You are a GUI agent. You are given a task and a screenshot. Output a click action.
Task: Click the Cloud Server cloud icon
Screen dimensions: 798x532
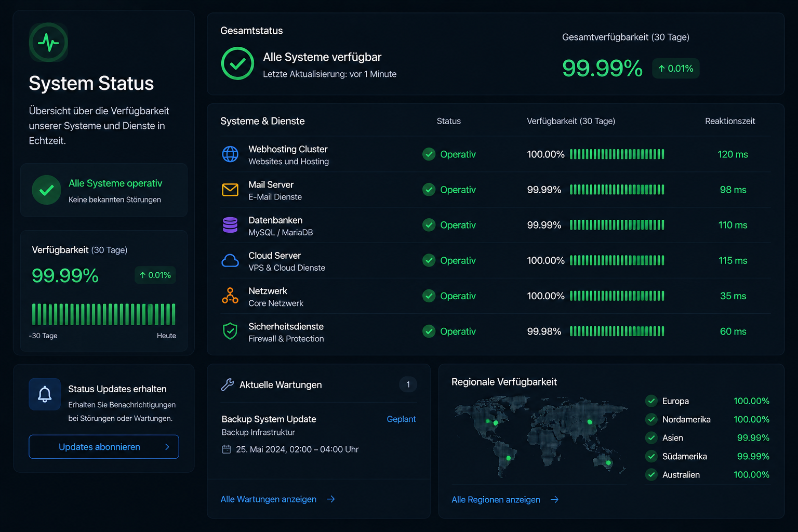point(230,260)
